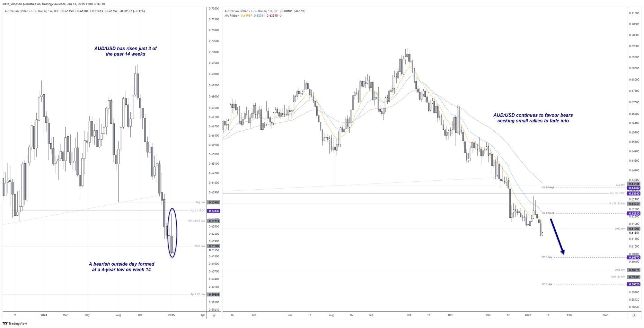Select current price 0.61551 on daily scale
The width and height of the screenshot is (644, 328).
point(634,233)
